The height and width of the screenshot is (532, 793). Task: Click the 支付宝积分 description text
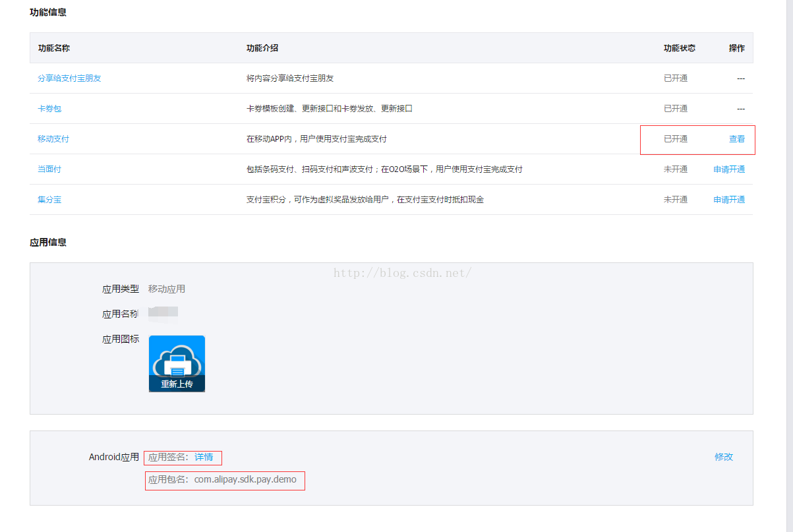[x=365, y=199]
